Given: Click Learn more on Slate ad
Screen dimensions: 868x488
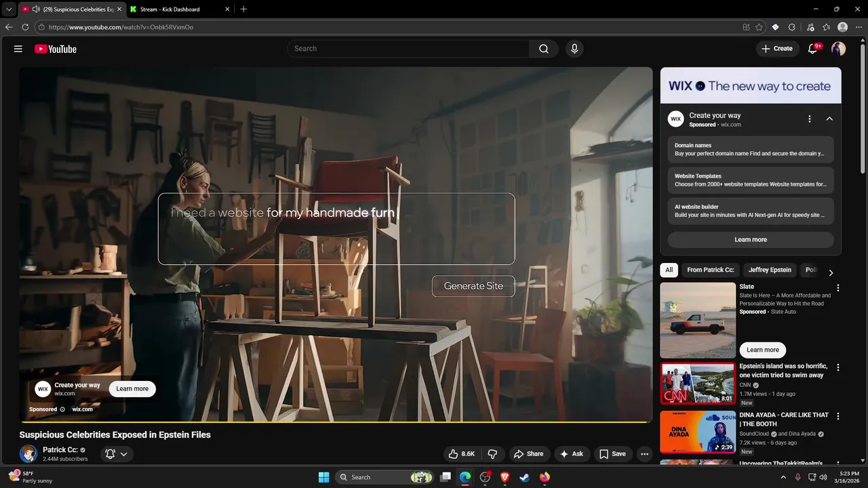Looking at the screenshot, I should [763, 350].
